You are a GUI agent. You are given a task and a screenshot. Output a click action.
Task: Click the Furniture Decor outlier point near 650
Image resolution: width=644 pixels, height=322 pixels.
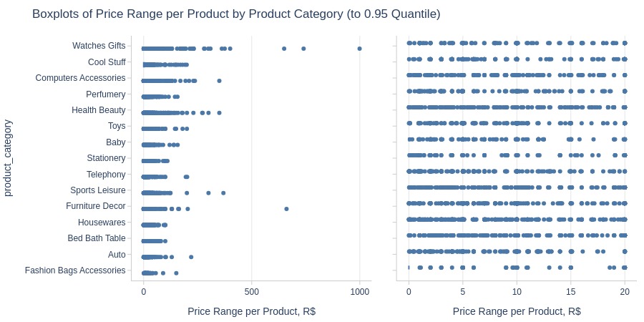point(286,209)
